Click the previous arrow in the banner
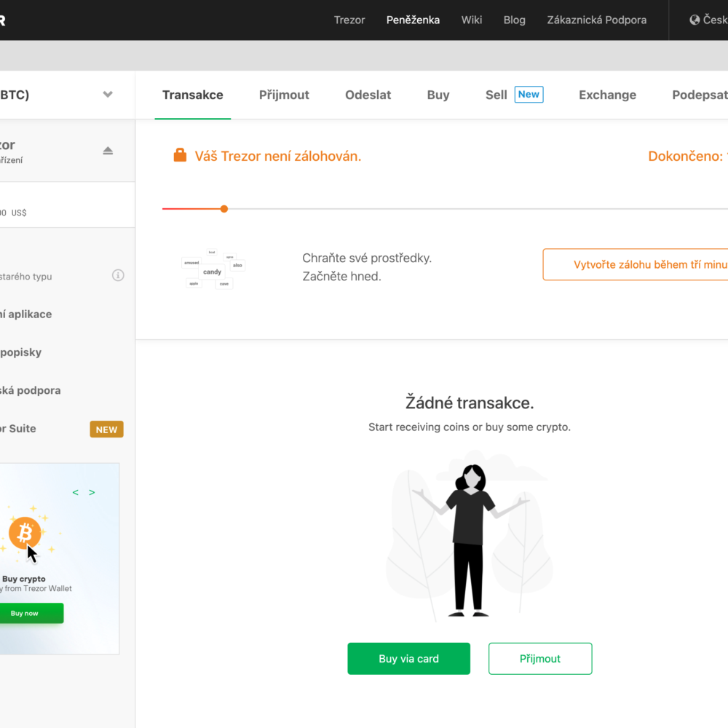 pos(76,492)
